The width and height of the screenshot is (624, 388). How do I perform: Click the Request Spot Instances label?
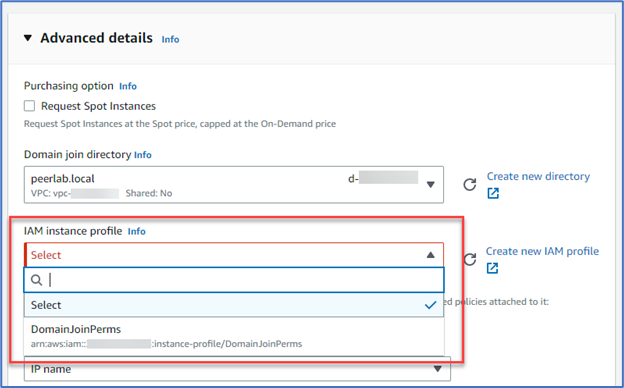click(x=98, y=106)
